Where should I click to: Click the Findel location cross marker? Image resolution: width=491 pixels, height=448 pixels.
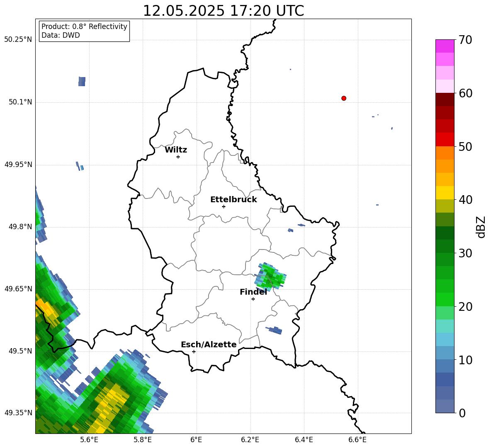(253, 299)
